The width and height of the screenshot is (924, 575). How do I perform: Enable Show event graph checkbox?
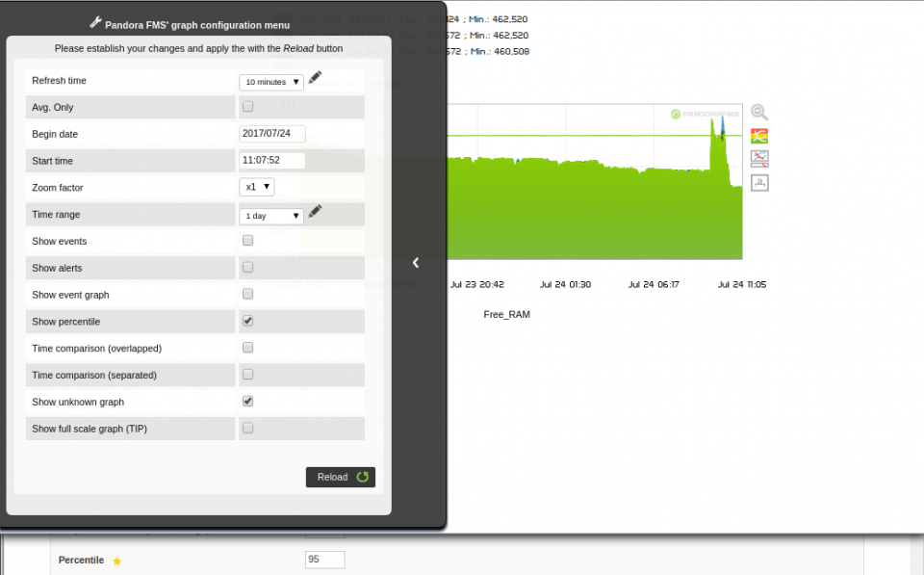click(x=248, y=294)
